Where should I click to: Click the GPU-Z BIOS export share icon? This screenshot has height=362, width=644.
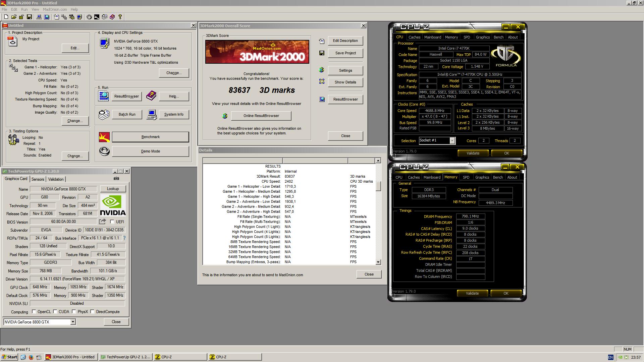102,222
